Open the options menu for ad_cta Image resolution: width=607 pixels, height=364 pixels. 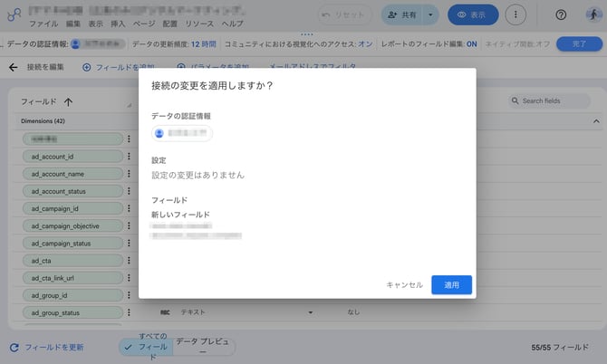pyautogui.click(x=129, y=261)
